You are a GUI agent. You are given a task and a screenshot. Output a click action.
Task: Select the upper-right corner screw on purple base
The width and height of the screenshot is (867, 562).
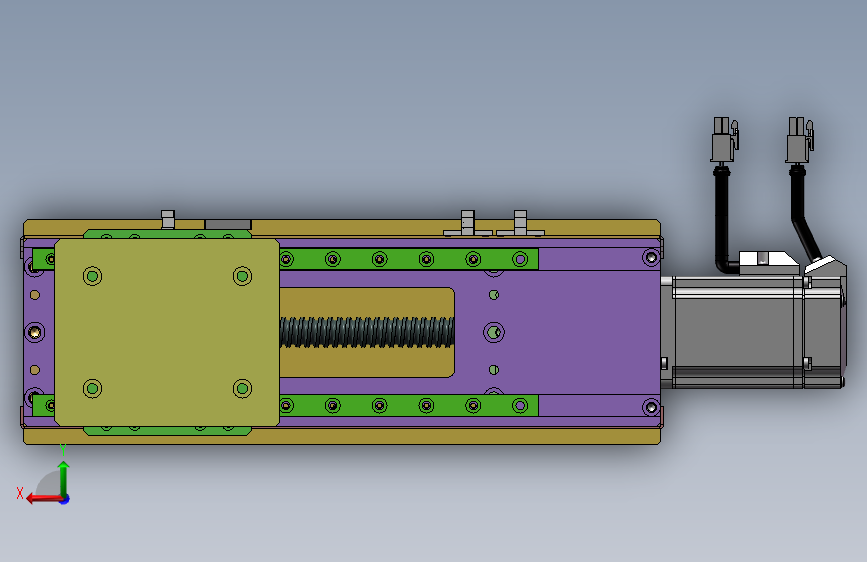(x=651, y=257)
